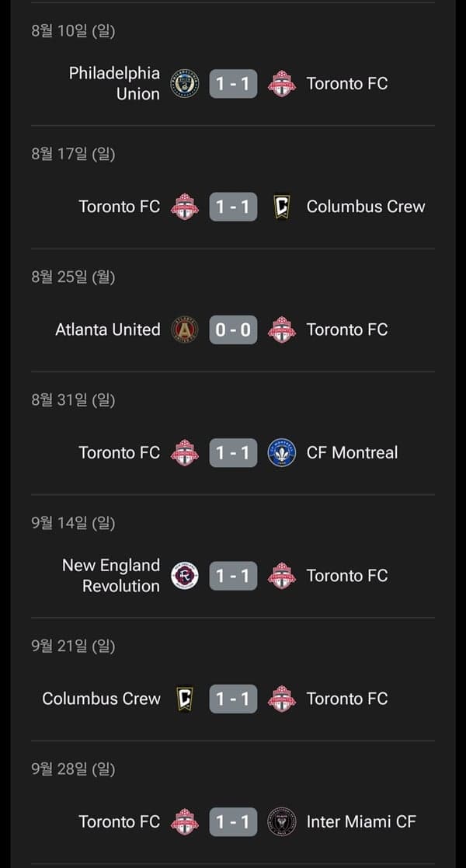Open the Atlanta United team name

coord(108,329)
